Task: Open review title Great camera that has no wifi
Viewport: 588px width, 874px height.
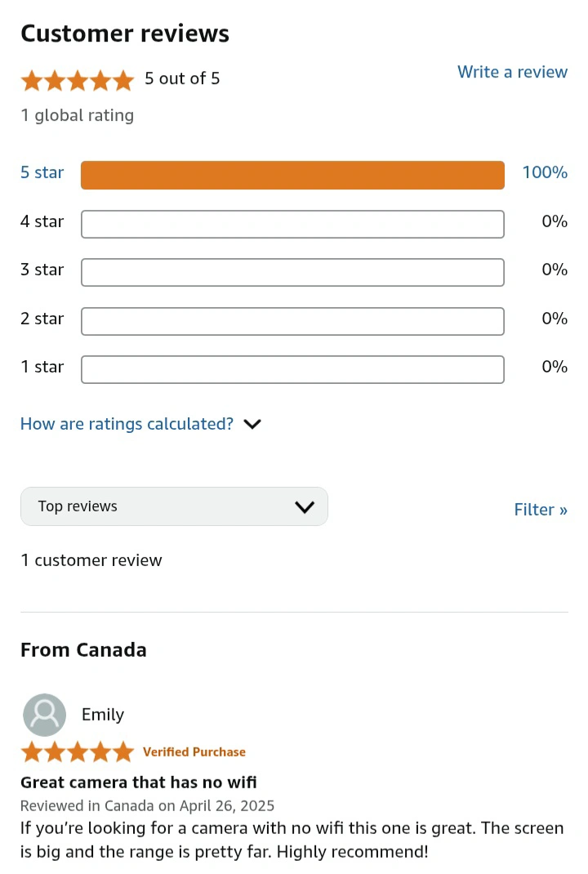Action: [139, 782]
